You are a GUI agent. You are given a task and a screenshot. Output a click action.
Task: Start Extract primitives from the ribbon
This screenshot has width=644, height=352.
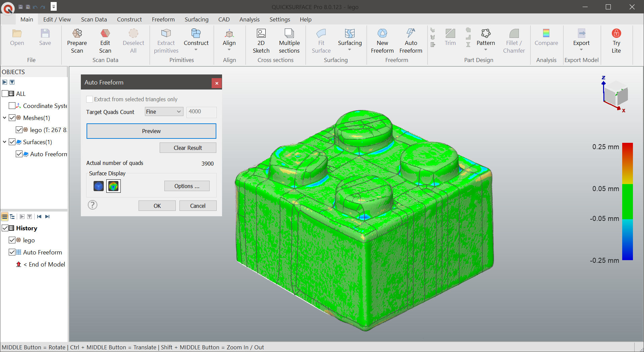(x=166, y=41)
